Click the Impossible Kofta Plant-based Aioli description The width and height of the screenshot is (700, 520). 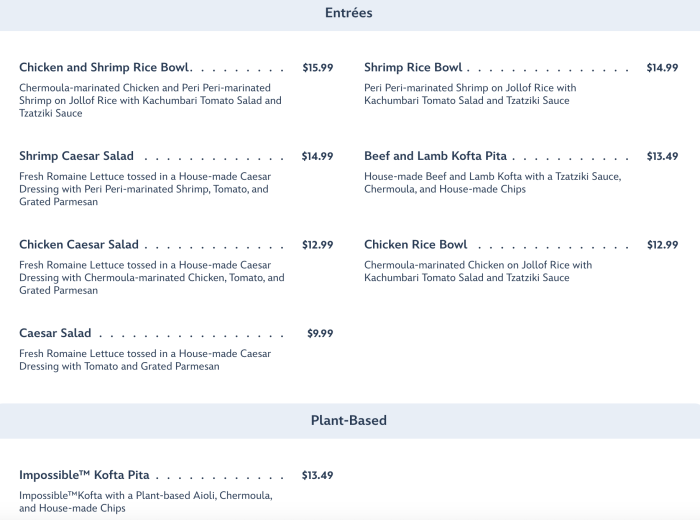145,502
